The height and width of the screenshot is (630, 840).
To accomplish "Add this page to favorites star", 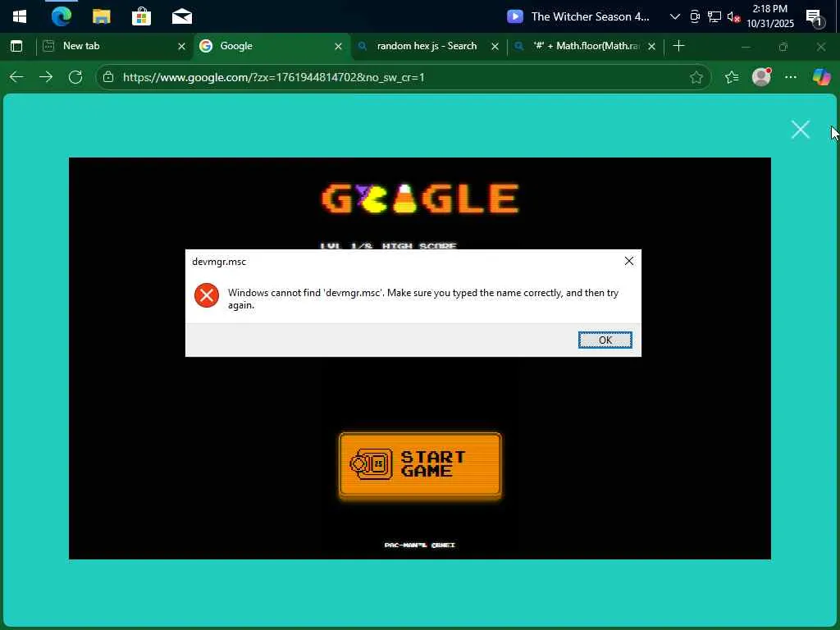I will tap(696, 78).
